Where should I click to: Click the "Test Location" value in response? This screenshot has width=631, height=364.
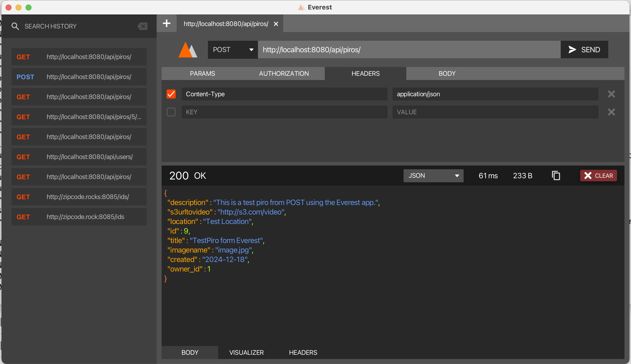point(227,221)
